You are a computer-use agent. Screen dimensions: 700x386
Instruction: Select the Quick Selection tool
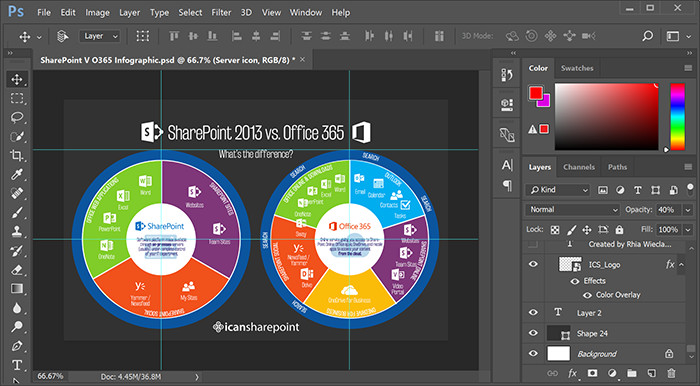coord(17,137)
